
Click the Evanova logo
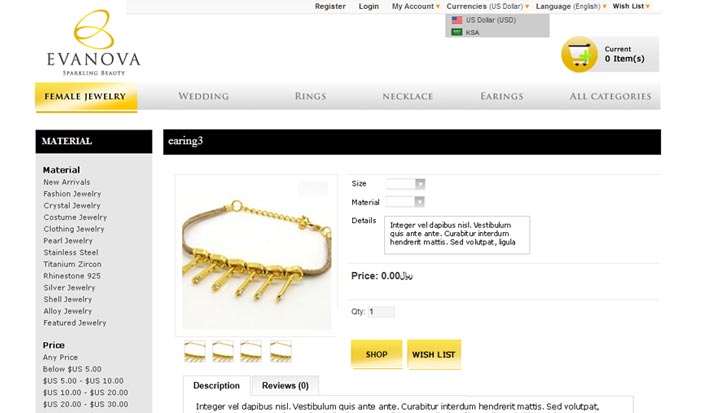point(94,43)
